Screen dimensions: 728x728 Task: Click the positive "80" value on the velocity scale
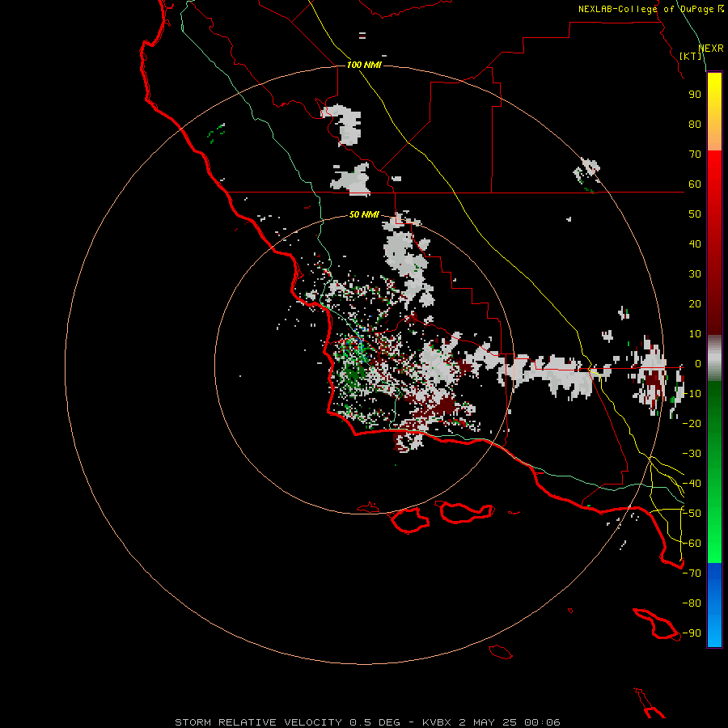click(x=695, y=125)
